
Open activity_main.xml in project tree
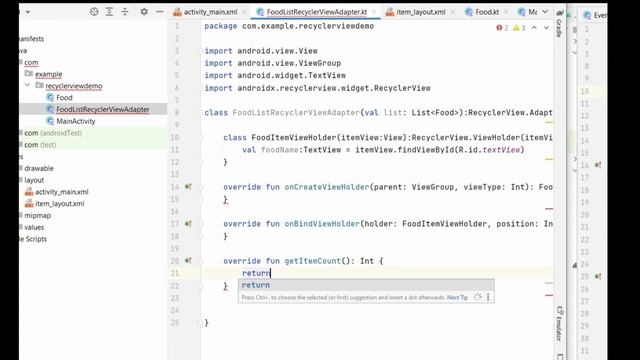pyautogui.click(x=62, y=192)
